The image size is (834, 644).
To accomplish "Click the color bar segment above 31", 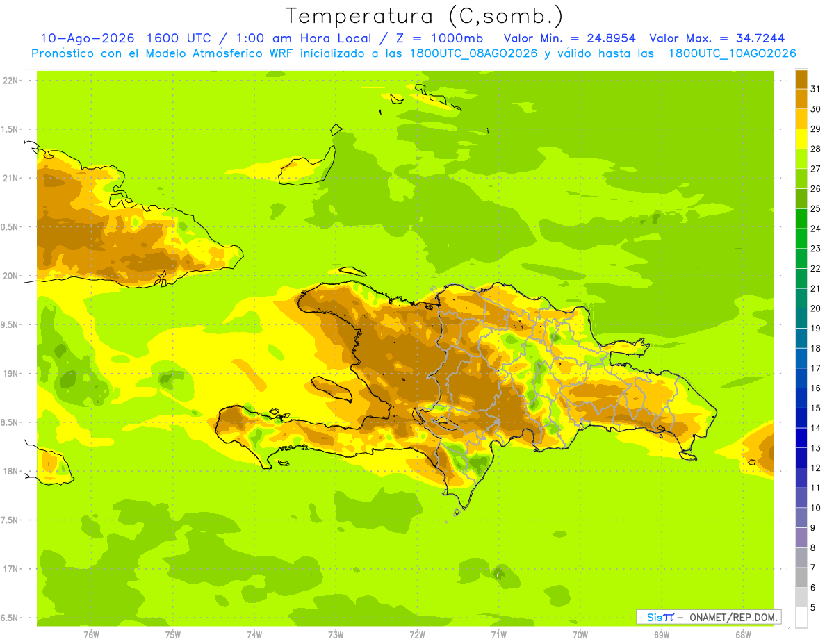I will (x=801, y=79).
